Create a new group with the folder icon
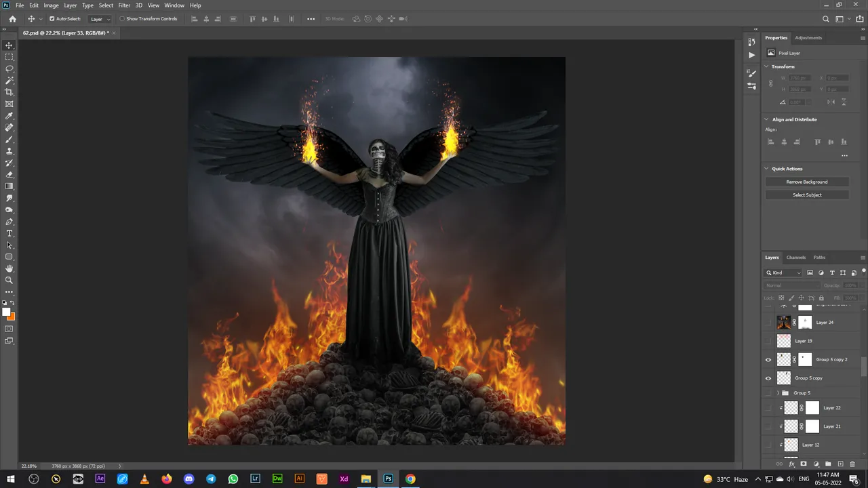Image resolution: width=868 pixels, height=488 pixels. click(x=828, y=464)
